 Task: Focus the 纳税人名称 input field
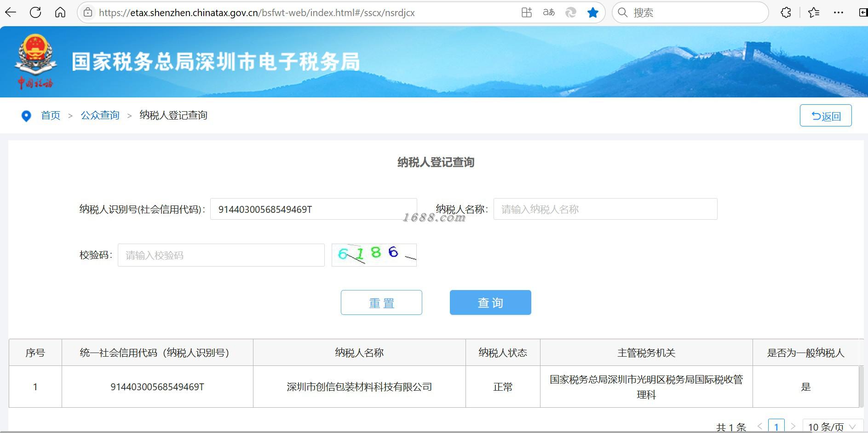[605, 209]
